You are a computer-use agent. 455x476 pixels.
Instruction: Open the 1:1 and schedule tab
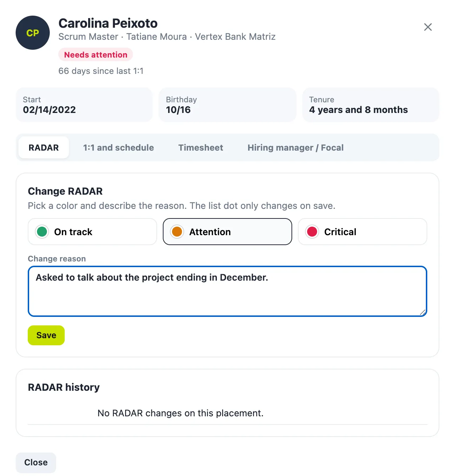point(118,147)
